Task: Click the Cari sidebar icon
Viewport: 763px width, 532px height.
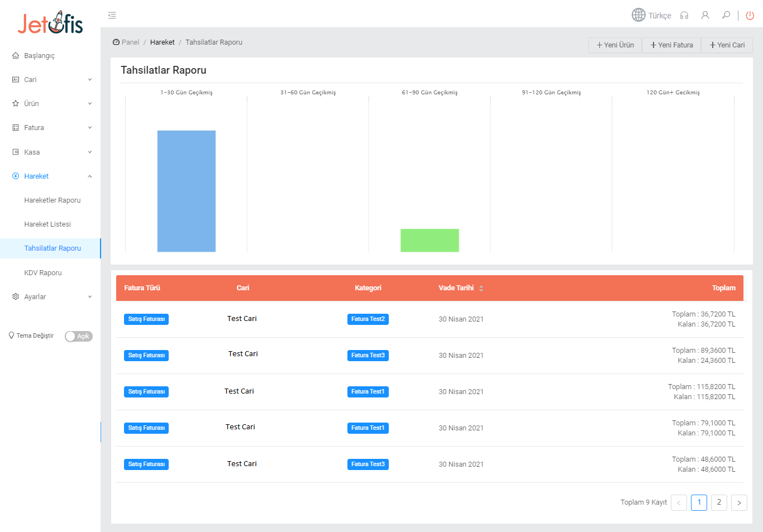Action: (16, 80)
